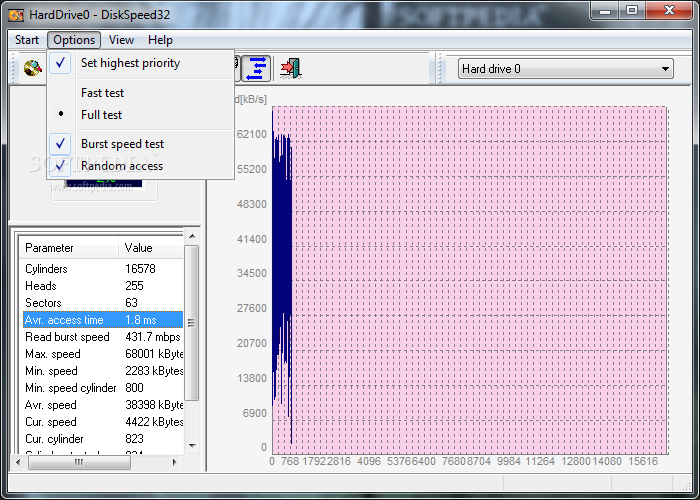Close the DiskSpeed32 window
700x500 pixels.
[669, 11]
